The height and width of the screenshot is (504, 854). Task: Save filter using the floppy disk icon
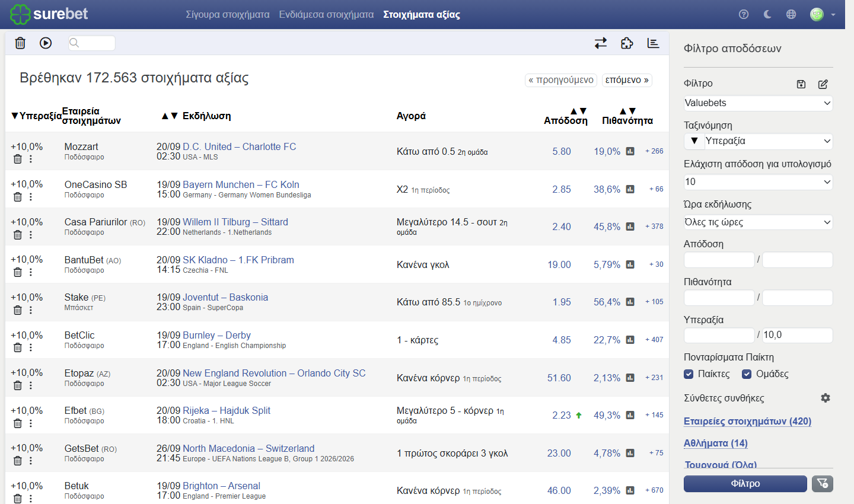coord(801,84)
